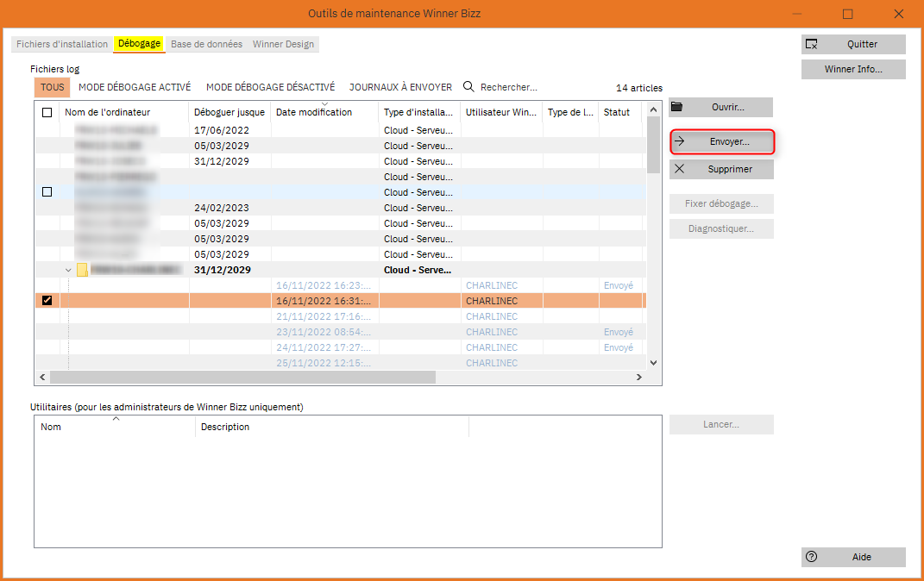Select the log entry 24/11/2022 17:27
924x581 pixels.
[341, 347]
